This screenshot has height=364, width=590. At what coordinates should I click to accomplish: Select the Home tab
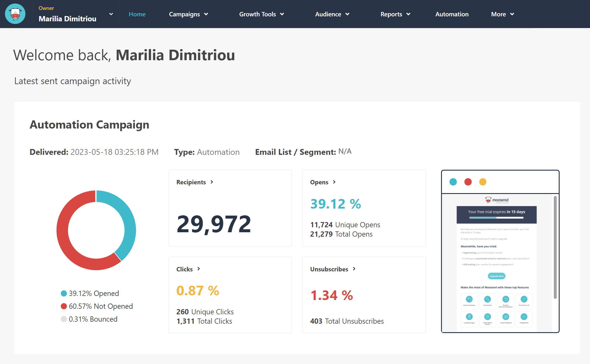137,14
